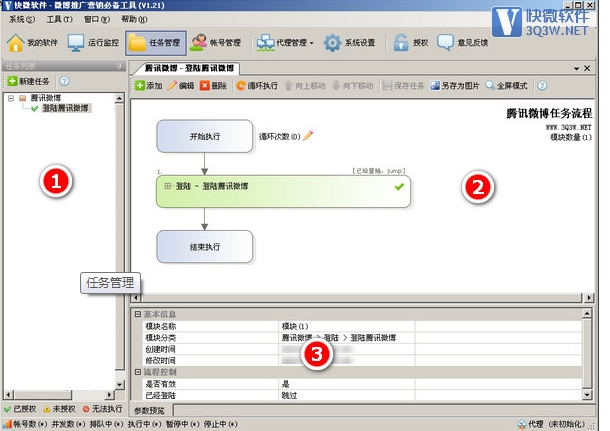This screenshot has width=610, height=431.
Task: Open the 系统 menu
Action: click(22, 19)
